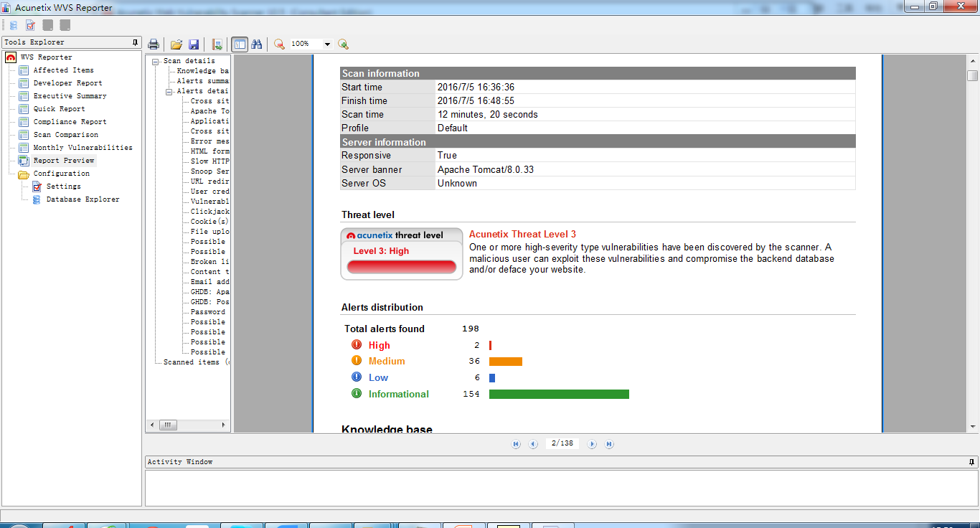Select Broken links outline entry
The width and height of the screenshot is (980, 528).
209,262
